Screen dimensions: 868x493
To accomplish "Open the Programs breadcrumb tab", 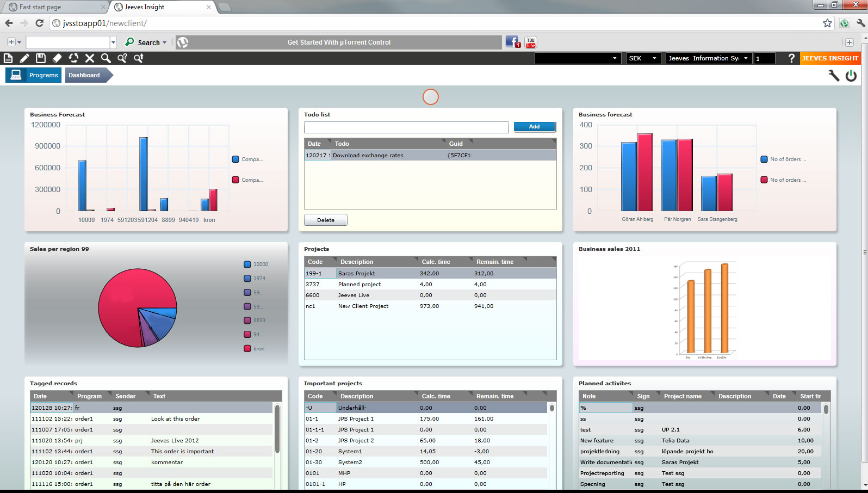I will [34, 75].
